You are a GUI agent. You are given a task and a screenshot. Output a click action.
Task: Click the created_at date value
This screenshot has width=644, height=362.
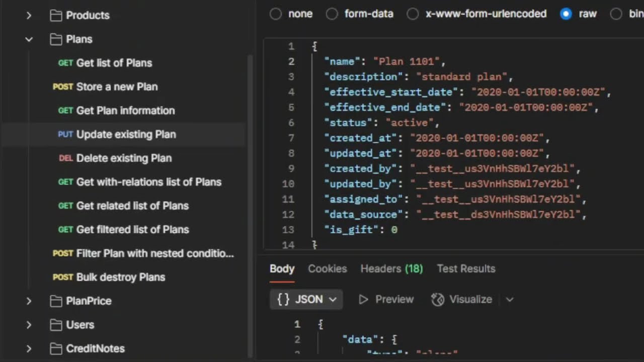pyautogui.click(x=477, y=138)
